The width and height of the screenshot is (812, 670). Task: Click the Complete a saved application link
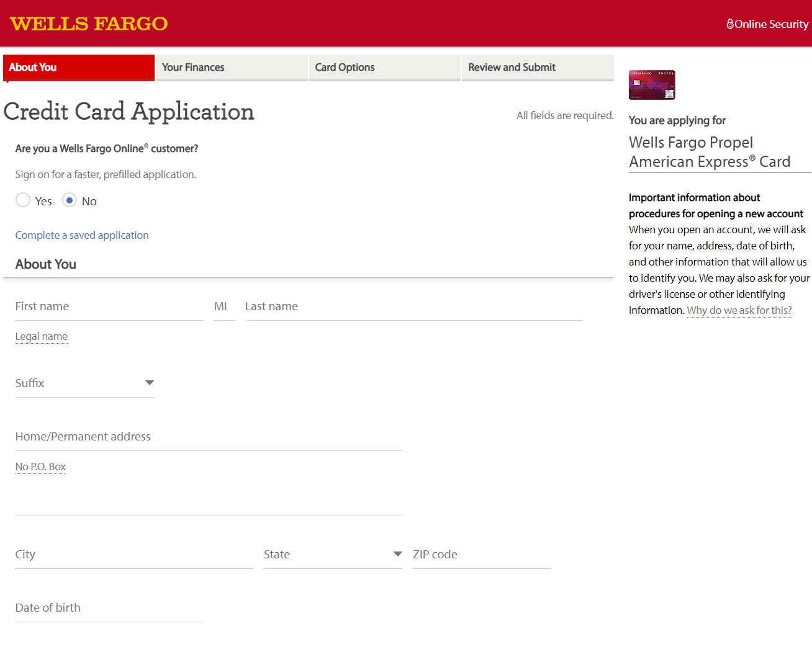tap(82, 235)
